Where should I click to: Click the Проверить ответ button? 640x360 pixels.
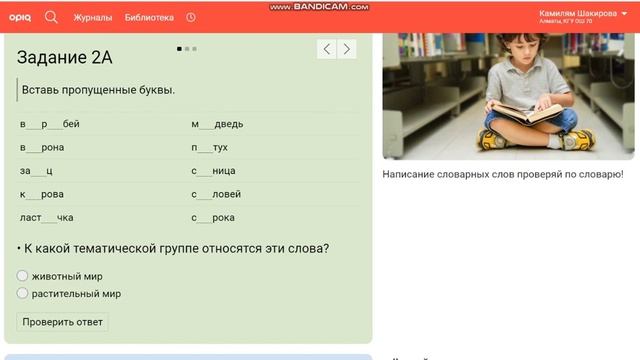click(62, 322)
